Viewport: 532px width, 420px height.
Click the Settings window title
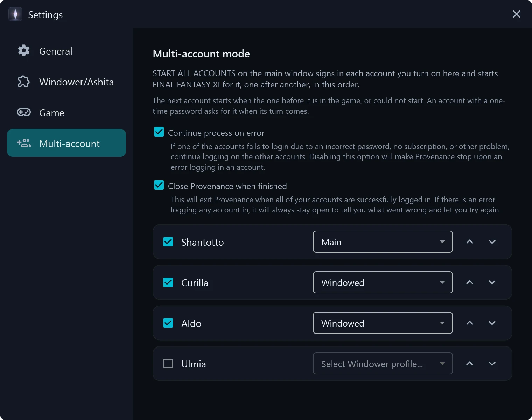pyautogui.click(x=45, y=15)
